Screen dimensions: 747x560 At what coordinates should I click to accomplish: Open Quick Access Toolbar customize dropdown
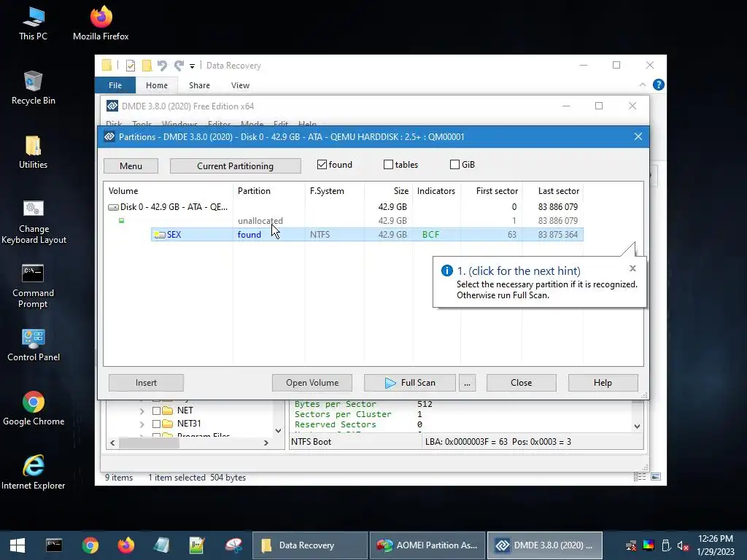pos(192,66)
